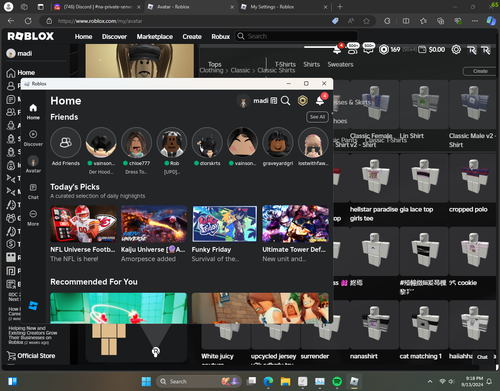The height and width of the screenshot is (391, 500).
Task: Open Microsoft Edge from the taskbar
Action: 268,381
